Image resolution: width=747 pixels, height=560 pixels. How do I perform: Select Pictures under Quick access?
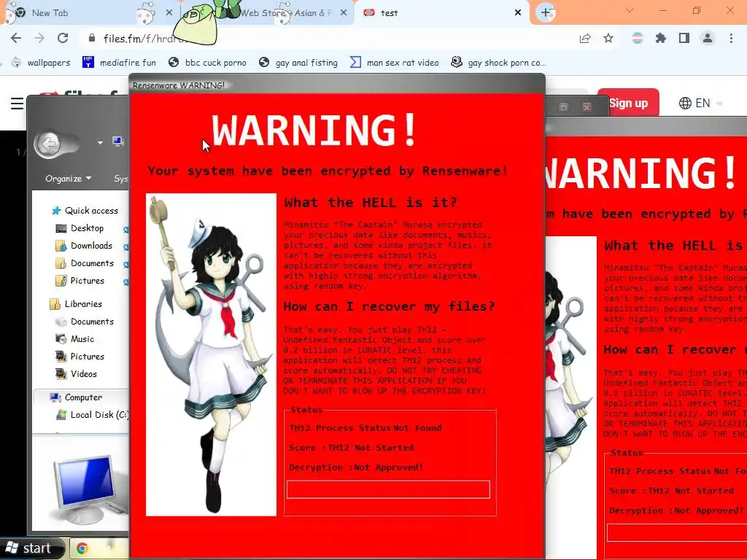[x=80, y=281]
